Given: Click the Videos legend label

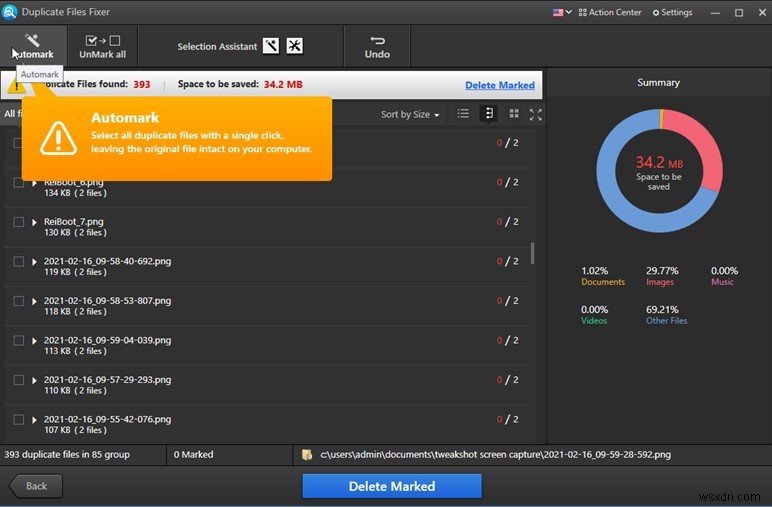Looking at the screenshot, I should point(594,321).
